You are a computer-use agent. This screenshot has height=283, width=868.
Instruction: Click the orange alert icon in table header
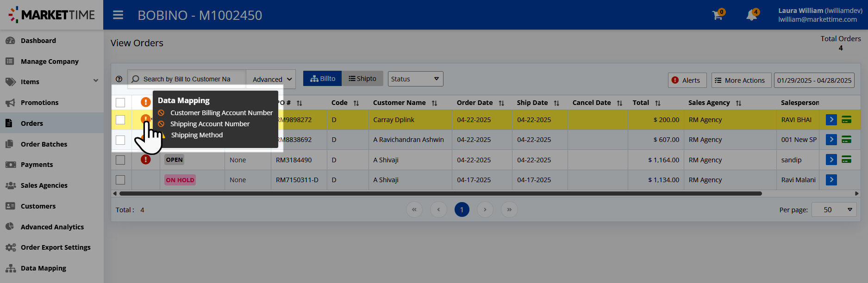tap(145, 102)
